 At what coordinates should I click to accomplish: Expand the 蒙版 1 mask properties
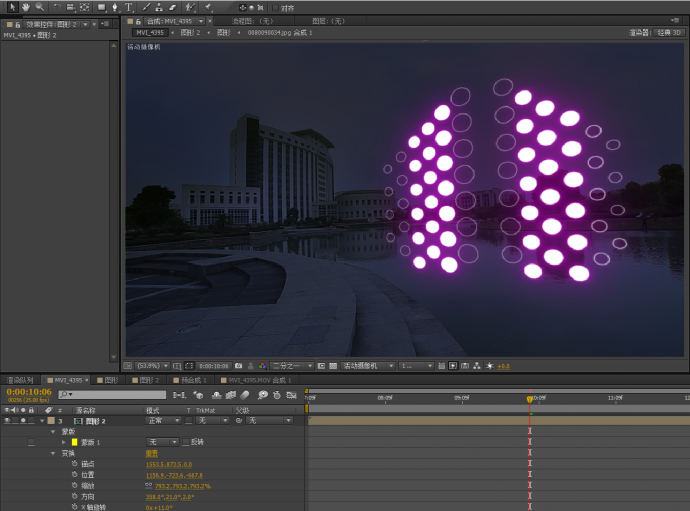(x=64, y=442)
